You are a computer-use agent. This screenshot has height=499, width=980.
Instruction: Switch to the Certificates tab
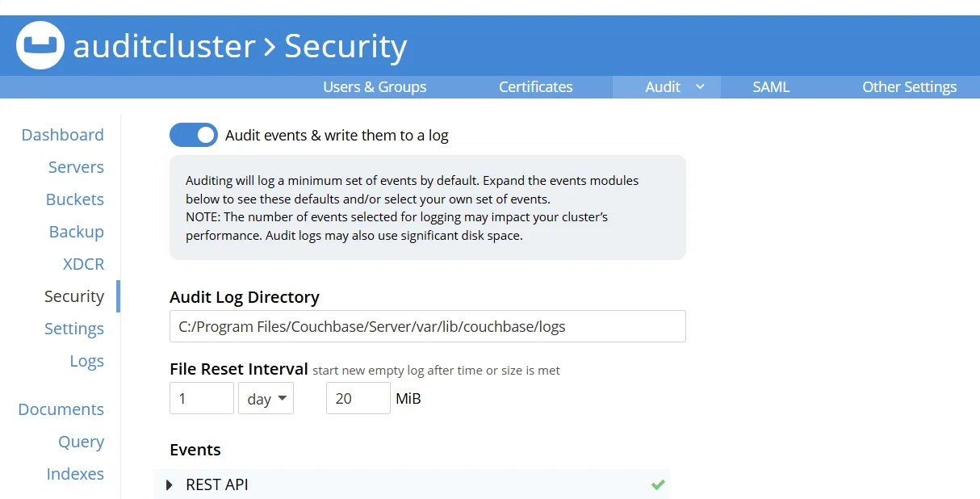click(535, 86)
